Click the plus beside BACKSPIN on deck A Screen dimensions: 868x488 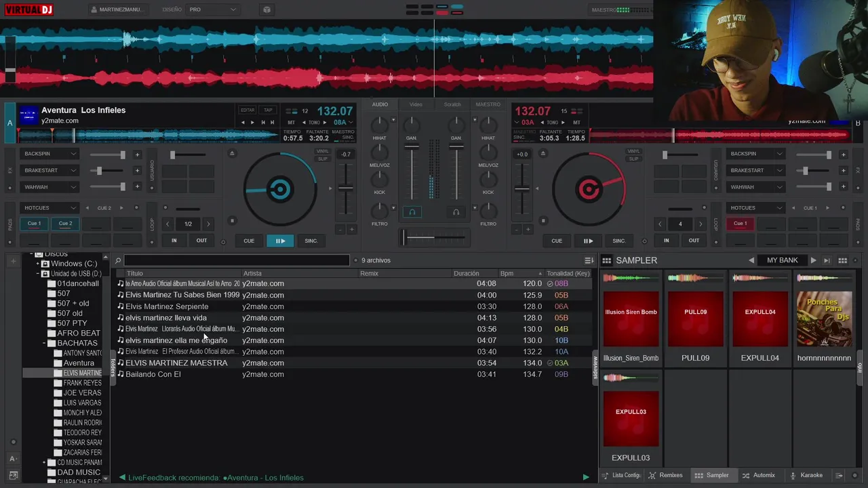point(137,155)
